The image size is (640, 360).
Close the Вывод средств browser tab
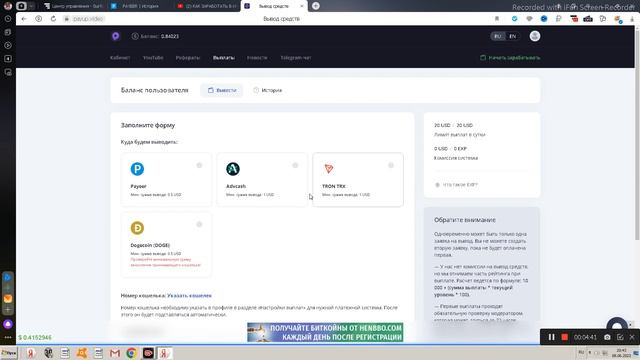[x=302, y=6]
